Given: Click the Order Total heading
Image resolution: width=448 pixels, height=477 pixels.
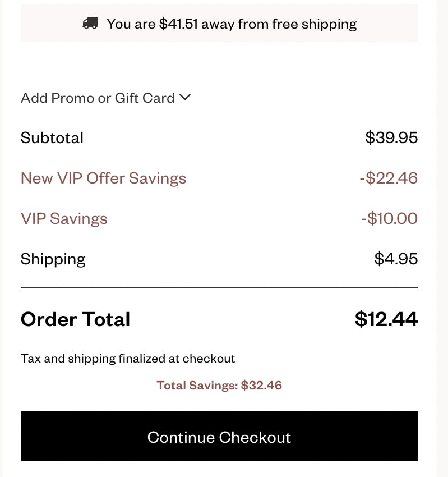Looking at the screenshot, I should coord(75,319).
